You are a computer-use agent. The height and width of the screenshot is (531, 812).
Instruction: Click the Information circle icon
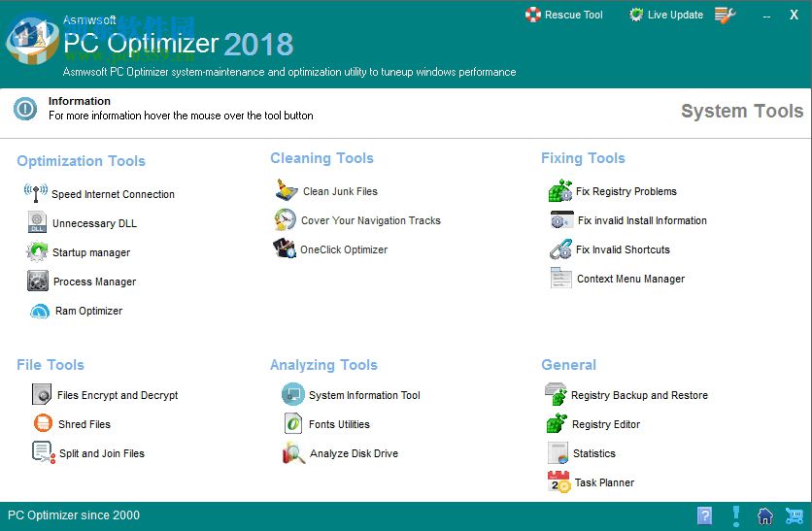(25, 109)
